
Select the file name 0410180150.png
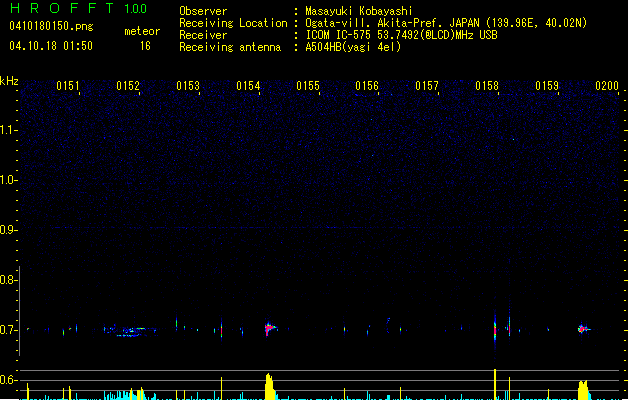(x=51, y=26)
